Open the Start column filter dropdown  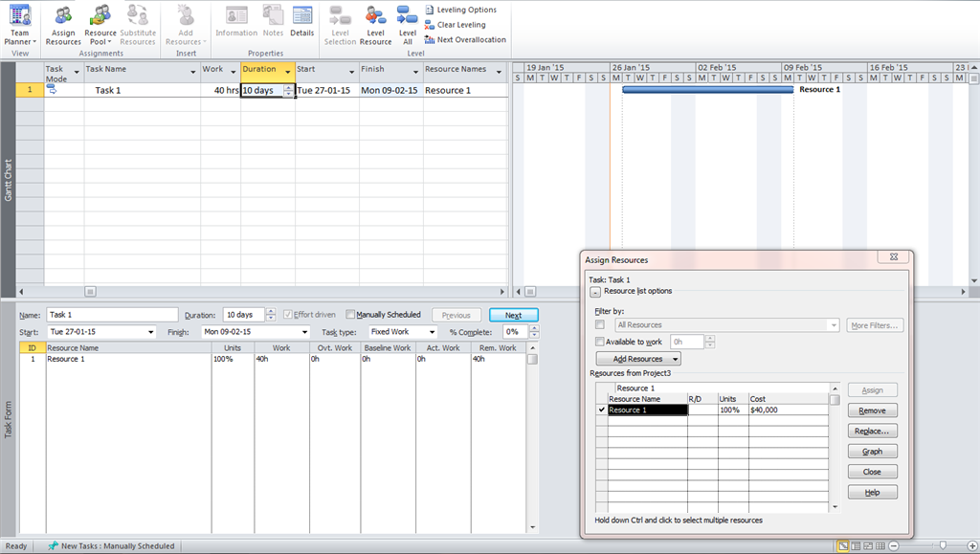pyautogui.click(x=351, y=73)
